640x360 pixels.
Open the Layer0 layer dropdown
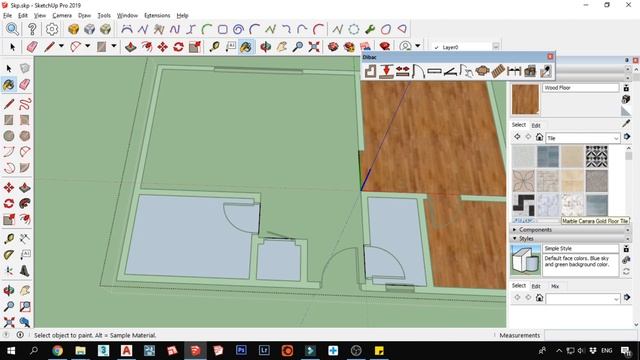(496, 47)
